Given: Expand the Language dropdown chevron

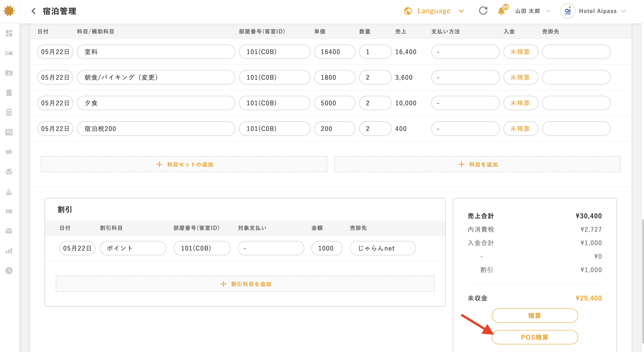Looking at the screenshot, I should [x=461, y=11].
